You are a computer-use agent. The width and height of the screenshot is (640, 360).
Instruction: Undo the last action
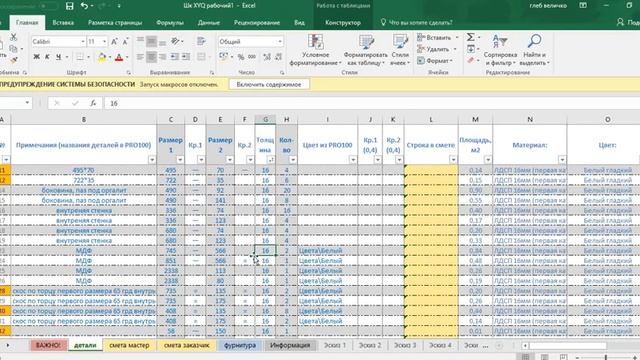tap(84, 6)
